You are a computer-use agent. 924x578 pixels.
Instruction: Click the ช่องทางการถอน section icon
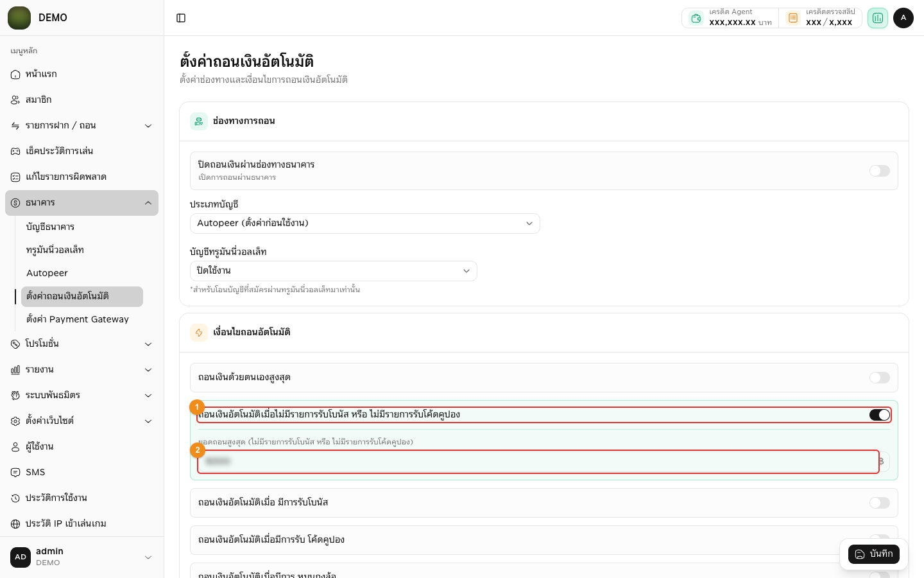(199, 121)
